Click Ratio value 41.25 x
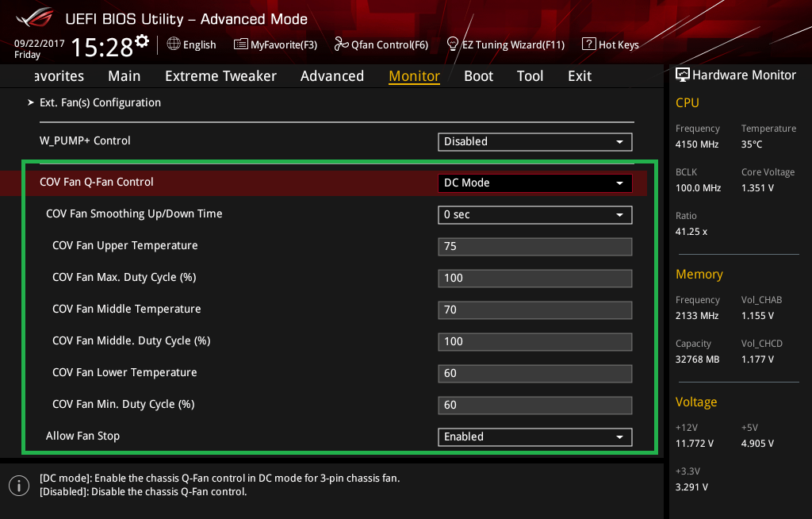Screen dimensions: 812x519 [691, 231]
